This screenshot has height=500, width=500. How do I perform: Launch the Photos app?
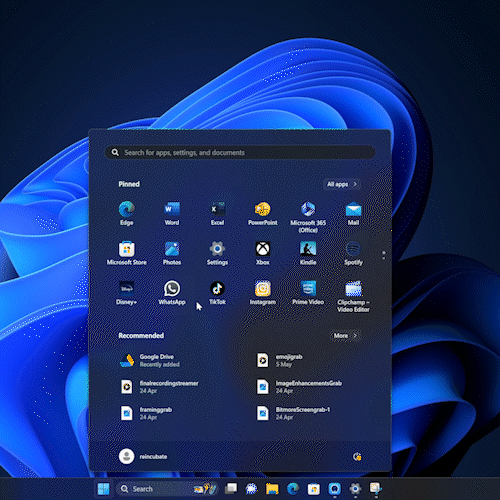[172, 253]
